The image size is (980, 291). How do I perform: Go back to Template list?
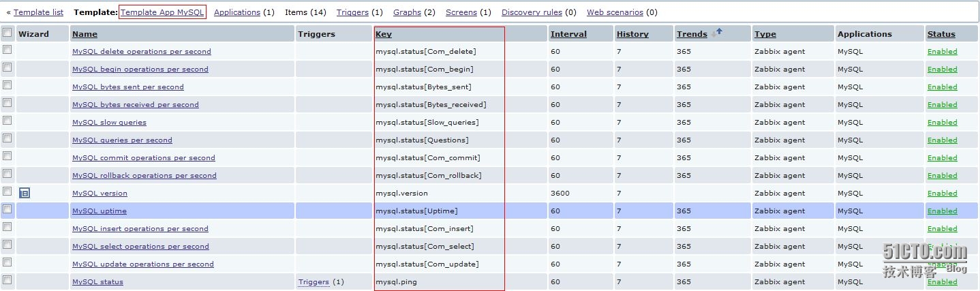click(x=38, y=12)
